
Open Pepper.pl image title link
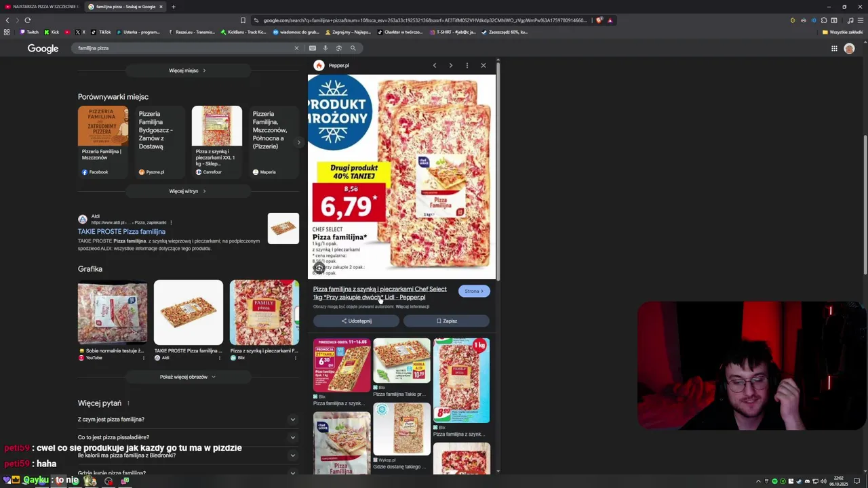380,293
